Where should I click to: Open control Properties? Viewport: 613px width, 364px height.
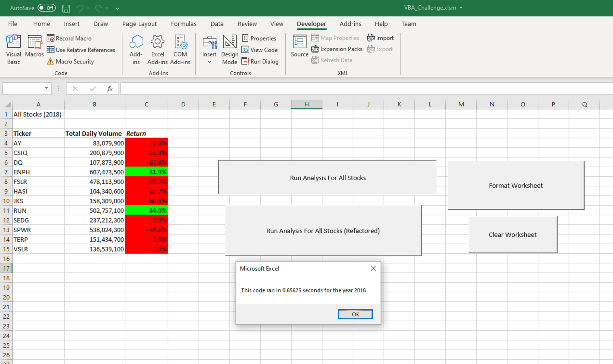click(259, 38)
